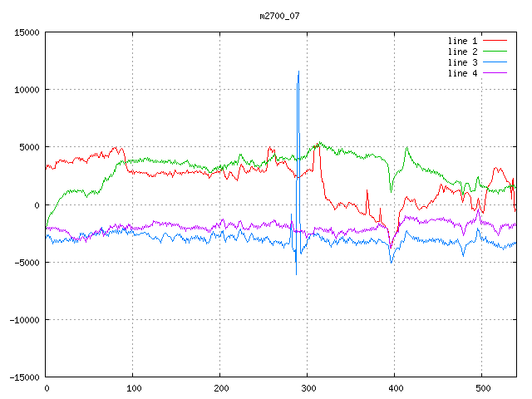Select the "line 2" legend label

click(x=462, y=52)
